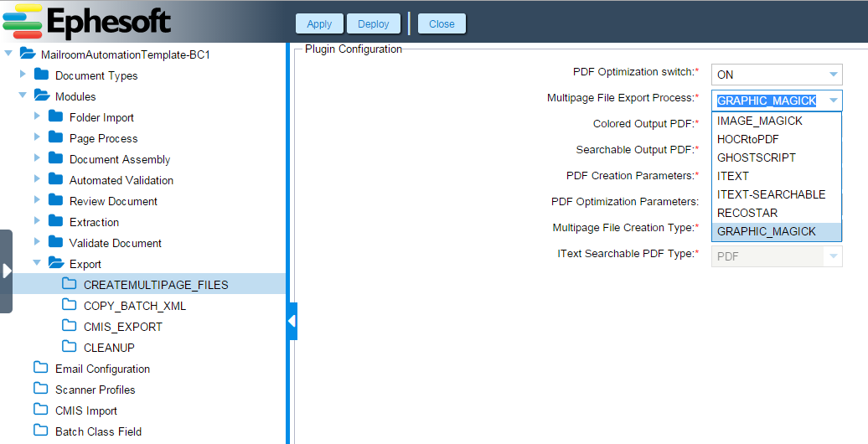The image size is (868, 444).
Task: Expand the Validate Document module
Action: [37, 242]
